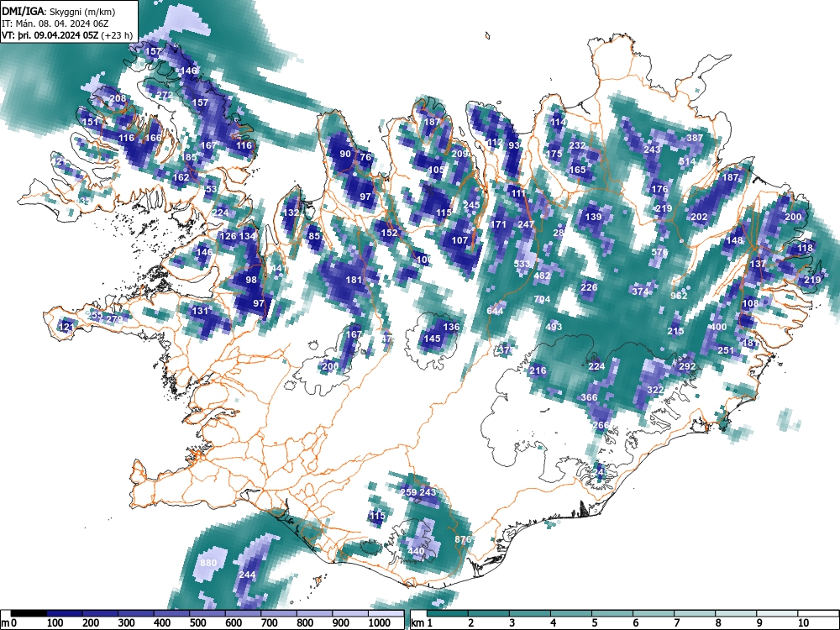Click the "1000" tick label in meters legend
This screenshot has width=840, height=630.
pyautogui.click(x=380, y=623)
